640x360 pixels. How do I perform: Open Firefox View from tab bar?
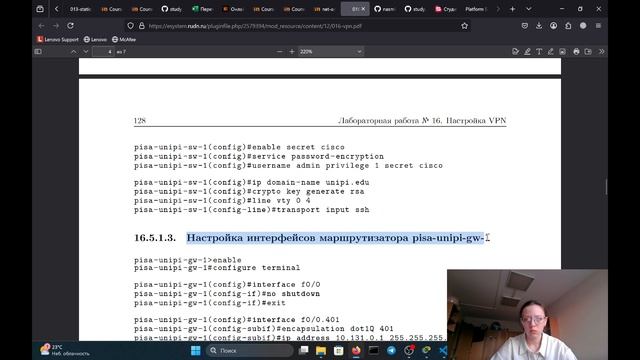coord(40,9)
